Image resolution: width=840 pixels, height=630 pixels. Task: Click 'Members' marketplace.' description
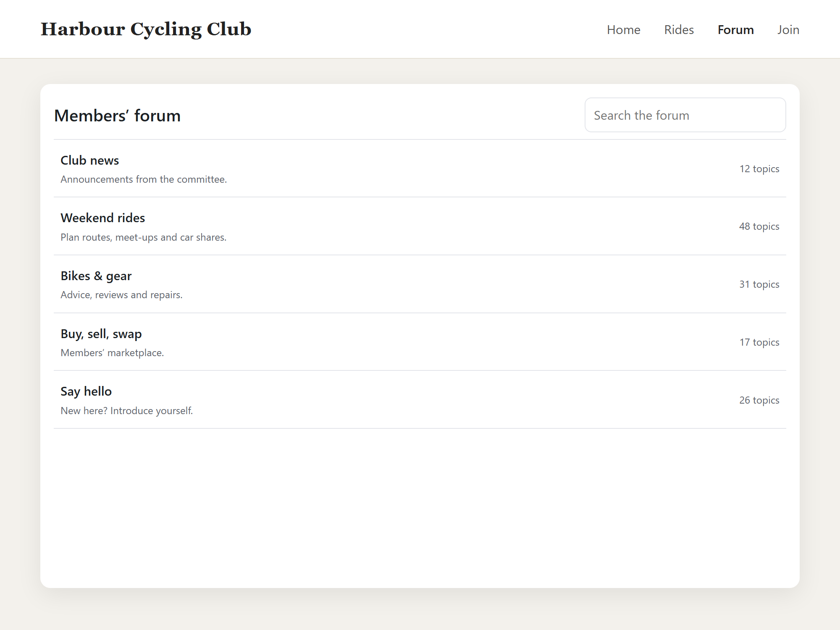(x=112, y=353)
